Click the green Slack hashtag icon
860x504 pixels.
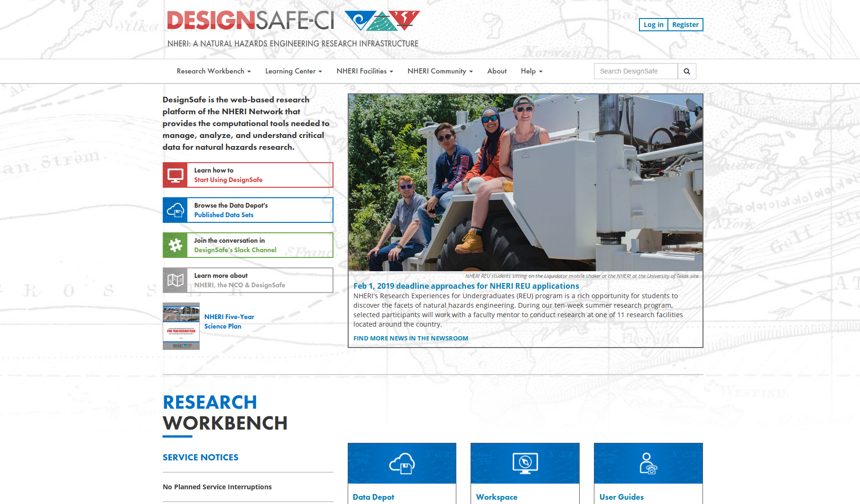tap(176, 245)
